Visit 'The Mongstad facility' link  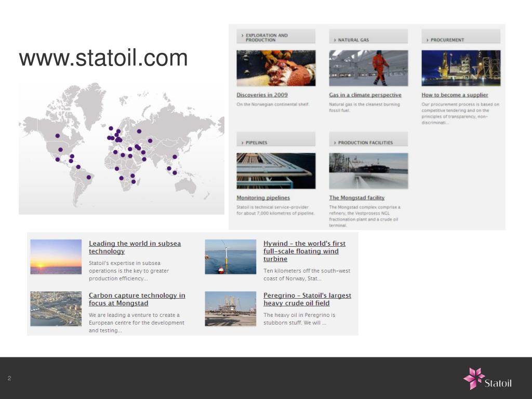pyautogui.click(x=356, y=198)
